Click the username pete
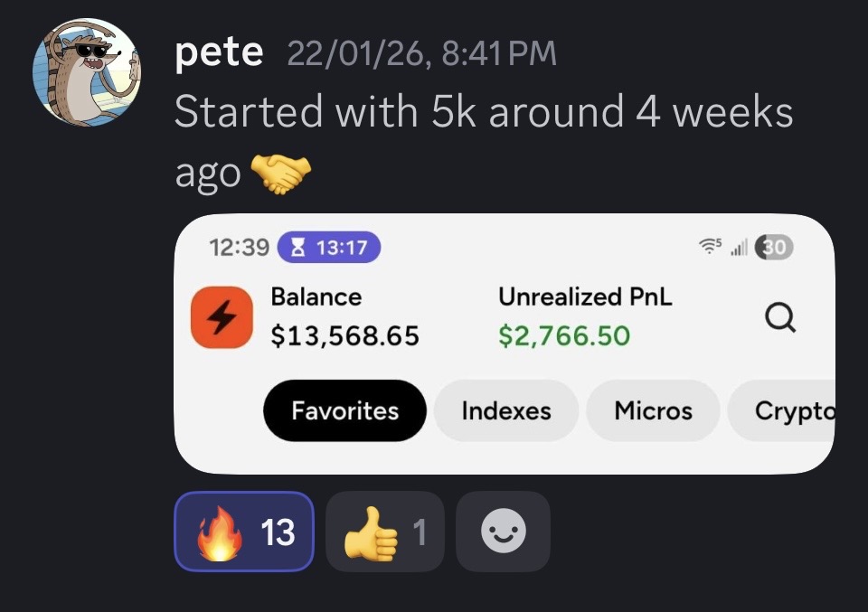Screen dimensions: 868x612 point(219,54)
